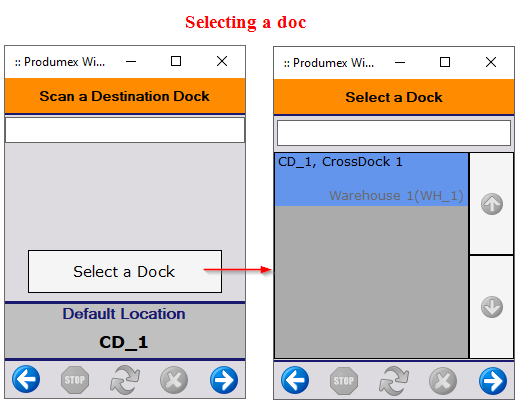Viewport: 526px width, 413px height.
Task: Maximize the right Produmex window
Action: tap(445, 62)
